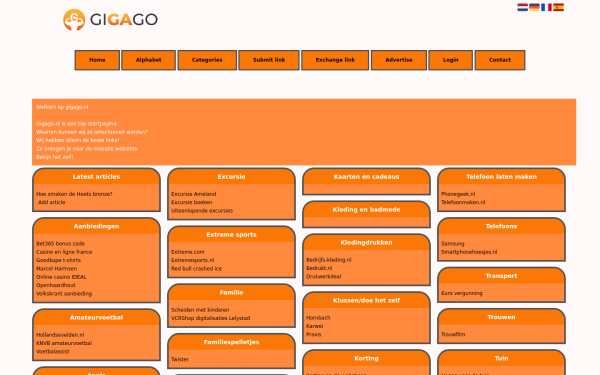Open Contact page
This screenshot has width=600, height=375.
tap(500, 60)
